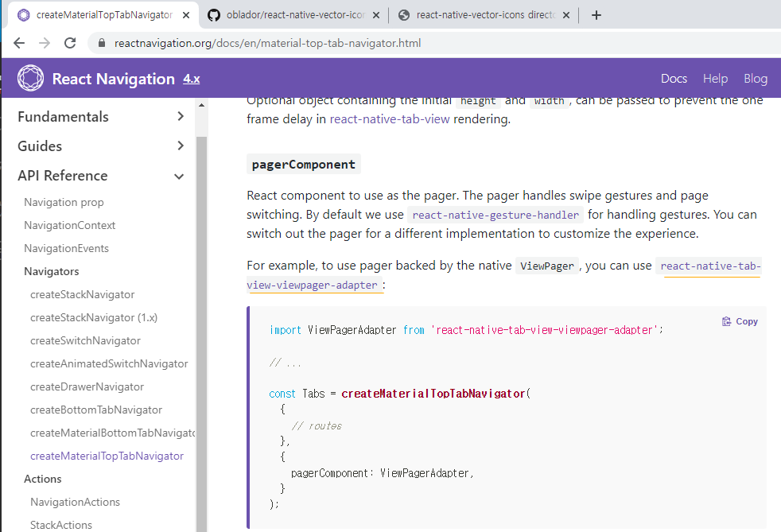Close the createMaterialTopTabNavigator tab

pyautogui.click(x=186, y=15)
